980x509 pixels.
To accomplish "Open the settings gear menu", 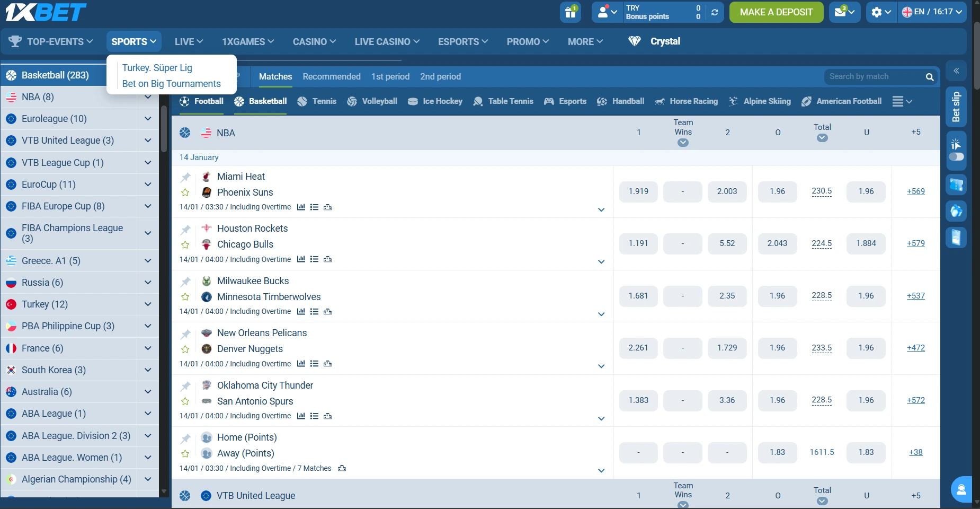I will (877, 12).
